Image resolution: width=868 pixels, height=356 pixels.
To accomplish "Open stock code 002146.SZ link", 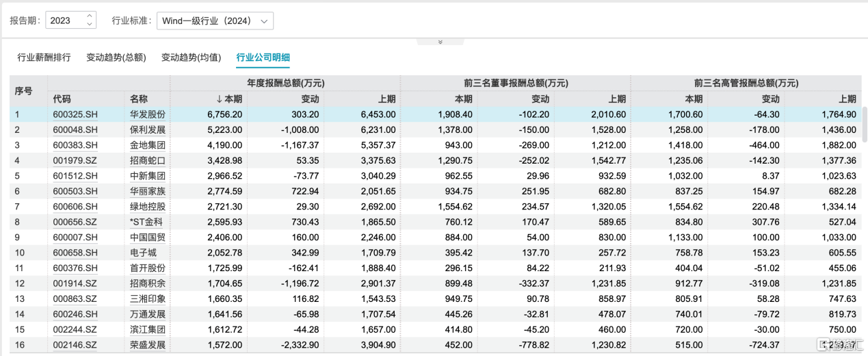I will point(75,345).
